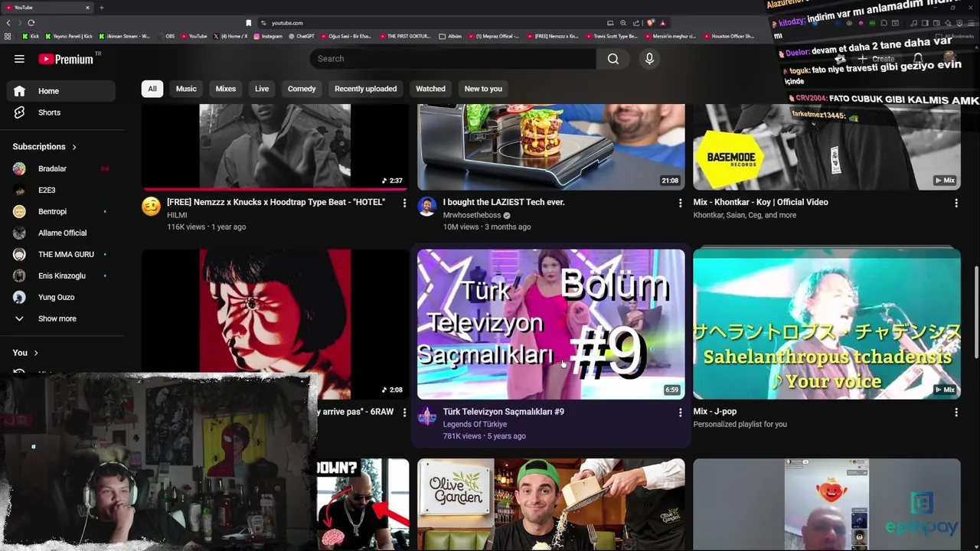The width and height of the screenshot is (980, 551).
Task: Expand Subscriptions section chevron
Action: 74,147
